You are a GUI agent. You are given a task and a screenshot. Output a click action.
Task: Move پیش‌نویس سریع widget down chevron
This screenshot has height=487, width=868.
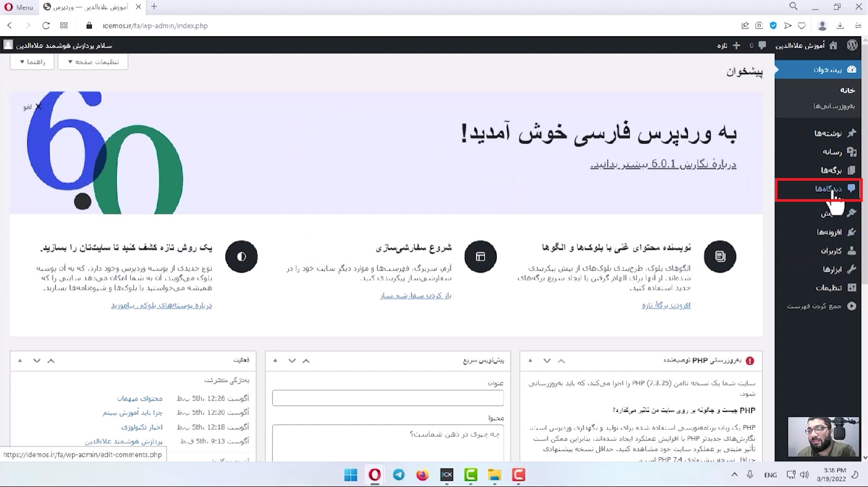coord(292,360)
